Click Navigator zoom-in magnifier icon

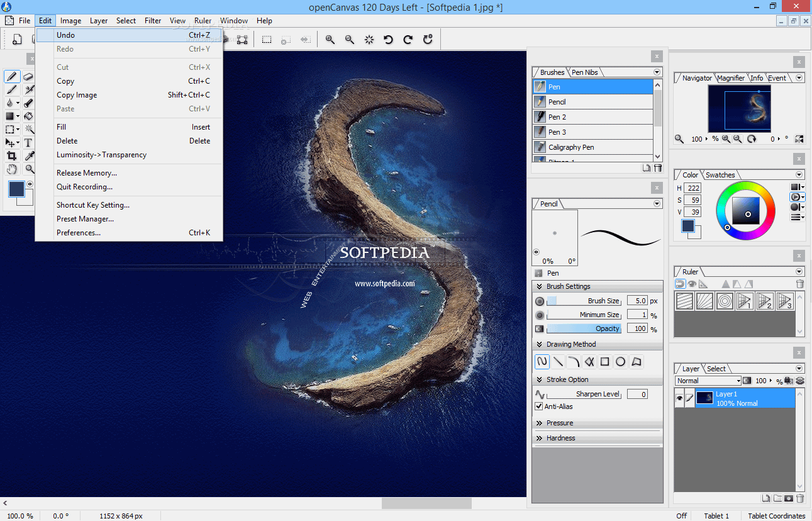(x=726, y=139)
